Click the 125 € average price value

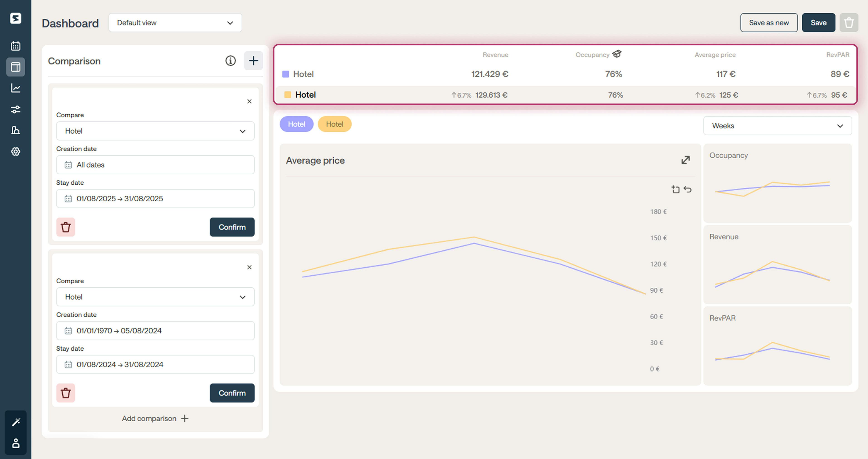point(729,95)
